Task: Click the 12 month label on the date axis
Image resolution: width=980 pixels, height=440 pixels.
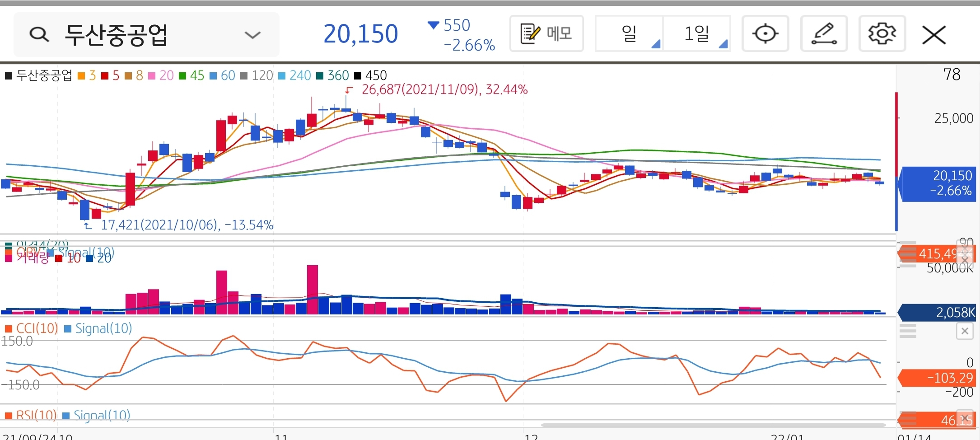Action: 532,437
